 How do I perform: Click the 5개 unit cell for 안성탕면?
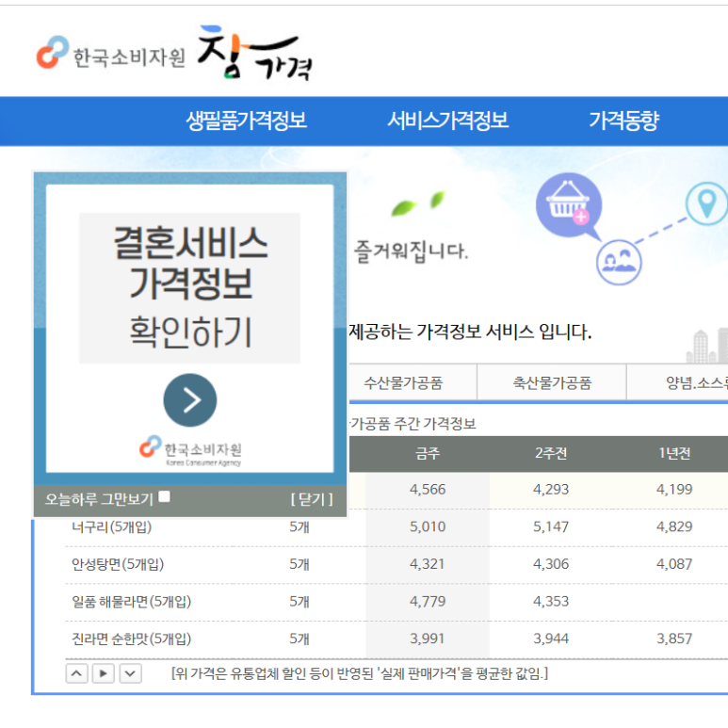point(299,564)
